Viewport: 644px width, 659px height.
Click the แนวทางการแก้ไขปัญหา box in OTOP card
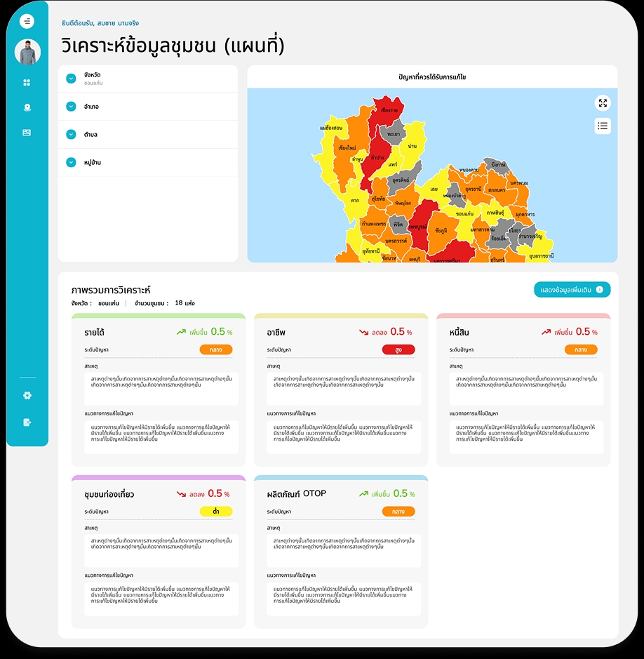344,599
